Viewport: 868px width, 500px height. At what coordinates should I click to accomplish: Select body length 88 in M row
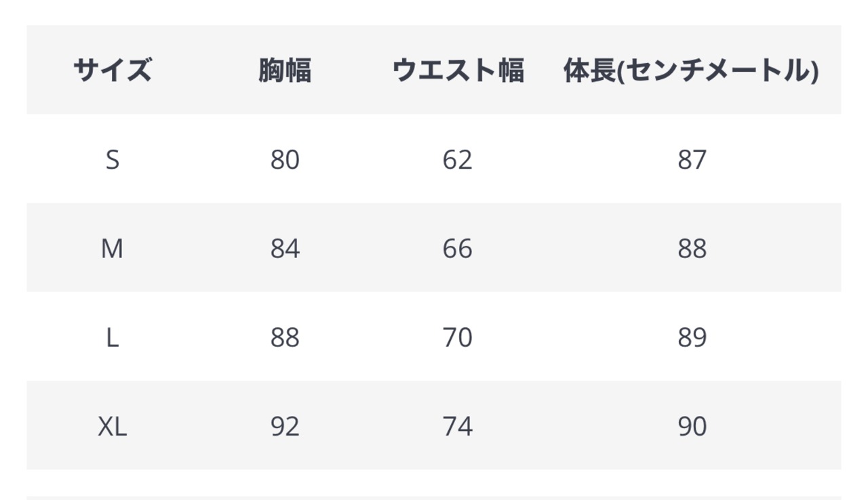point(692,249)
